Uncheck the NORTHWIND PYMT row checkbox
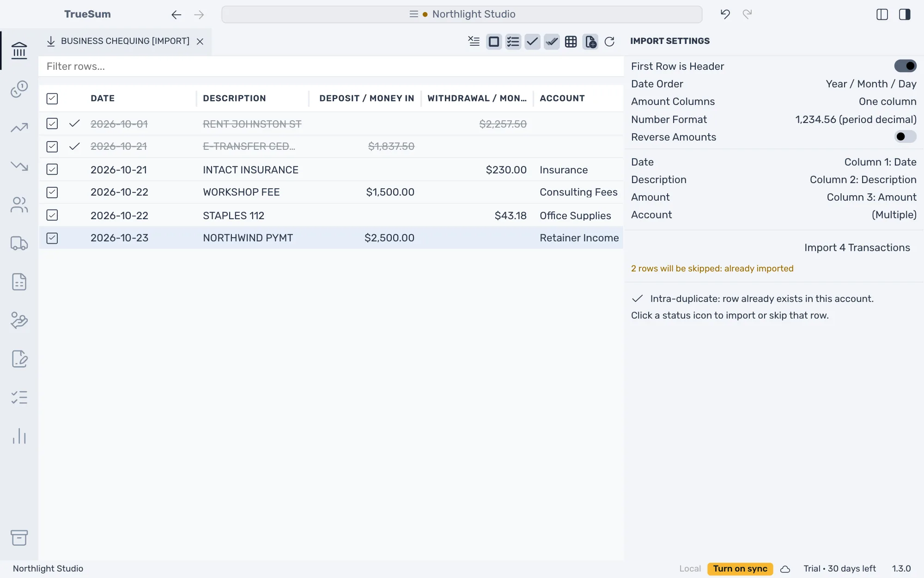This screenshot has height=578, width=924. 52,238
